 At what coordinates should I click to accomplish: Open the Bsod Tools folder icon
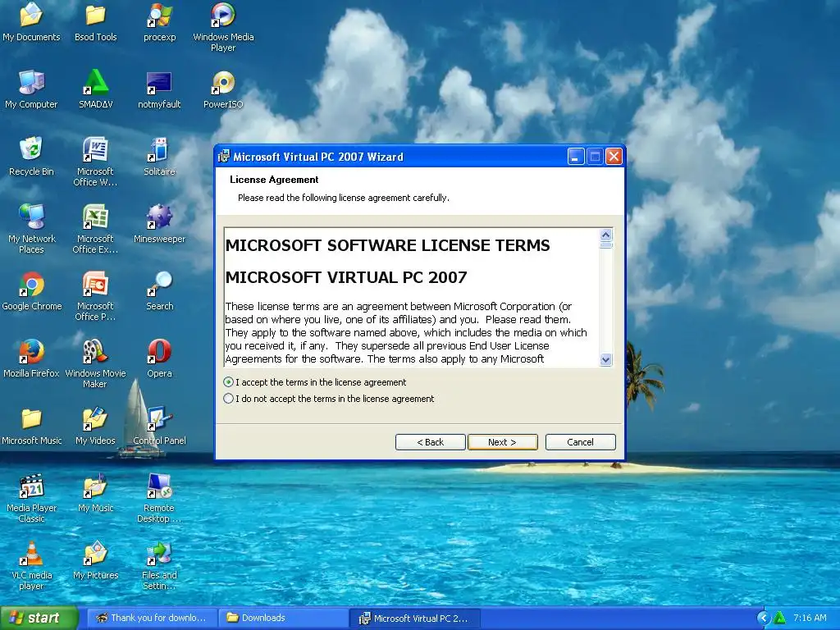pos(95,15)
